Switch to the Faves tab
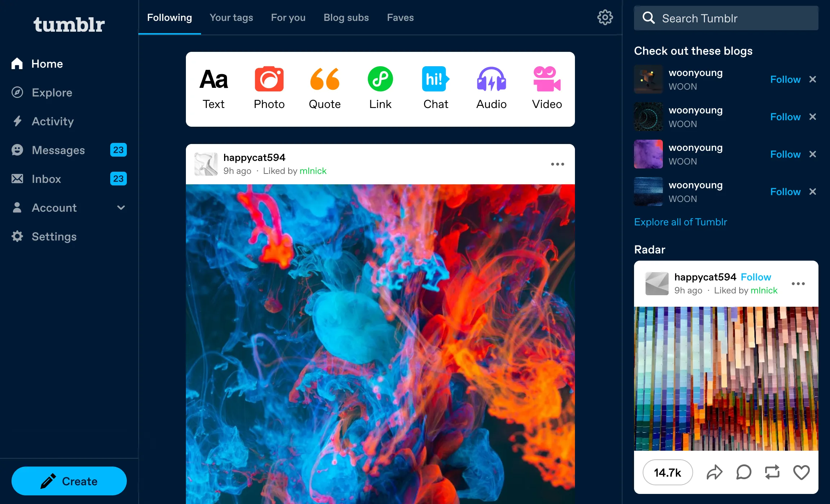The image size is (830, 504). point(400,17)
